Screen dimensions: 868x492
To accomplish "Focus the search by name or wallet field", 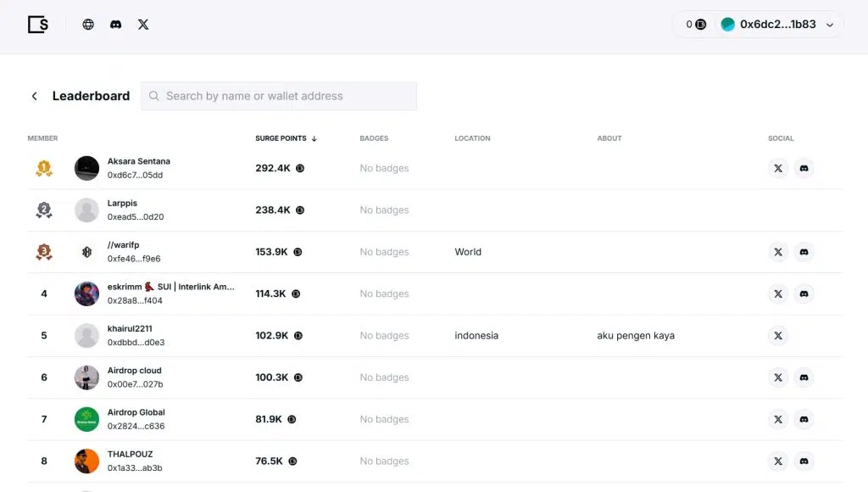I will (278, 96).
